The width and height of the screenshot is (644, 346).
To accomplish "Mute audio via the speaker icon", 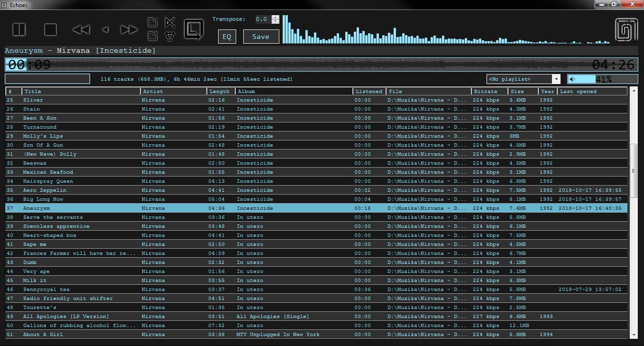I will click(572, 79).
